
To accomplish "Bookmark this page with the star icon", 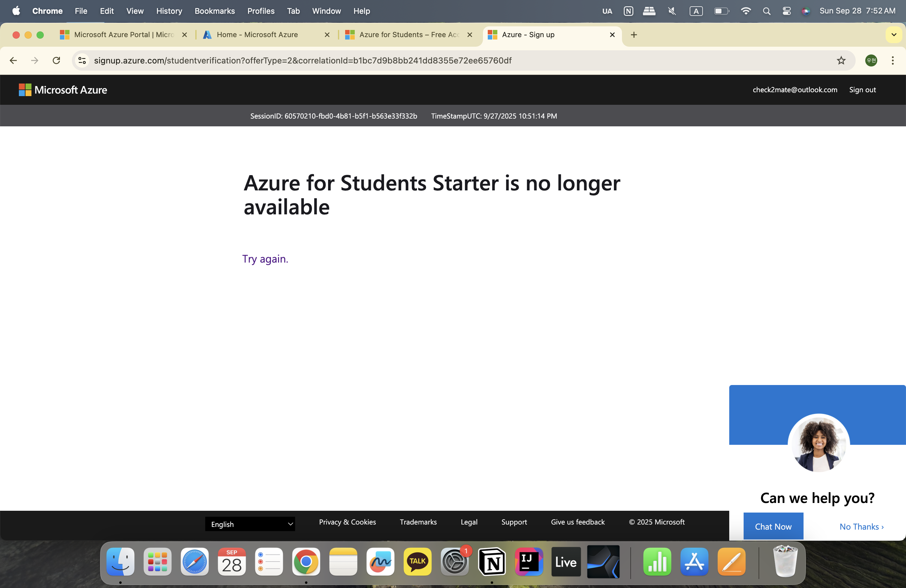I will (x=841, y=60).
